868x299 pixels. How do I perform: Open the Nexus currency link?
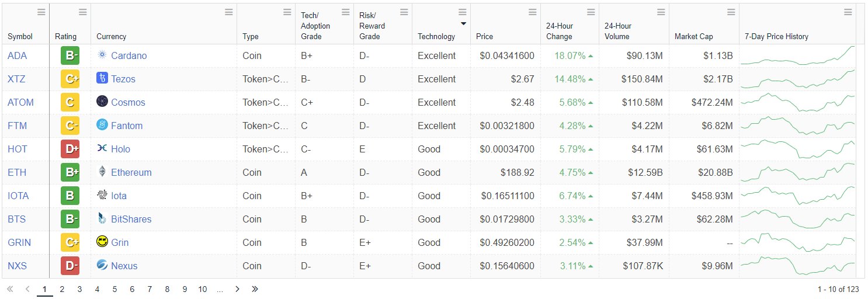pyautogui.click(x=124, y=266)
